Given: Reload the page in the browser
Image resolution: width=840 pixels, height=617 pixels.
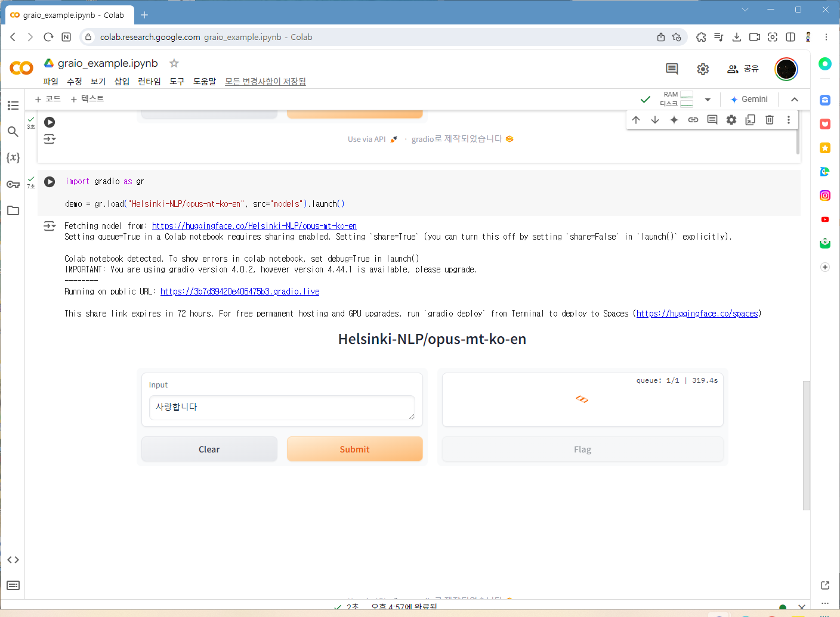Looking at the screenshot, I should point(48,37).
